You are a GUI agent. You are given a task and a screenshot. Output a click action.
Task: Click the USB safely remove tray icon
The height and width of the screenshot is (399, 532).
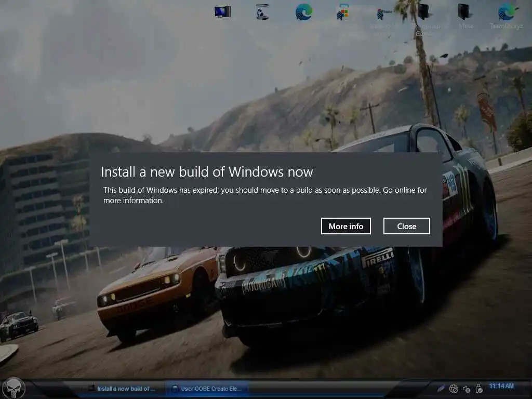(479, 389)
